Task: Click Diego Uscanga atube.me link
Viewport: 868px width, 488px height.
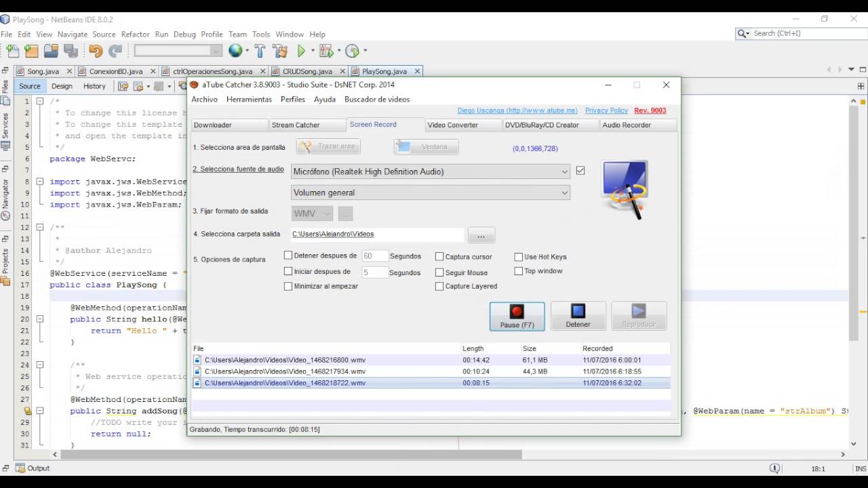Action: click(517, 110)
